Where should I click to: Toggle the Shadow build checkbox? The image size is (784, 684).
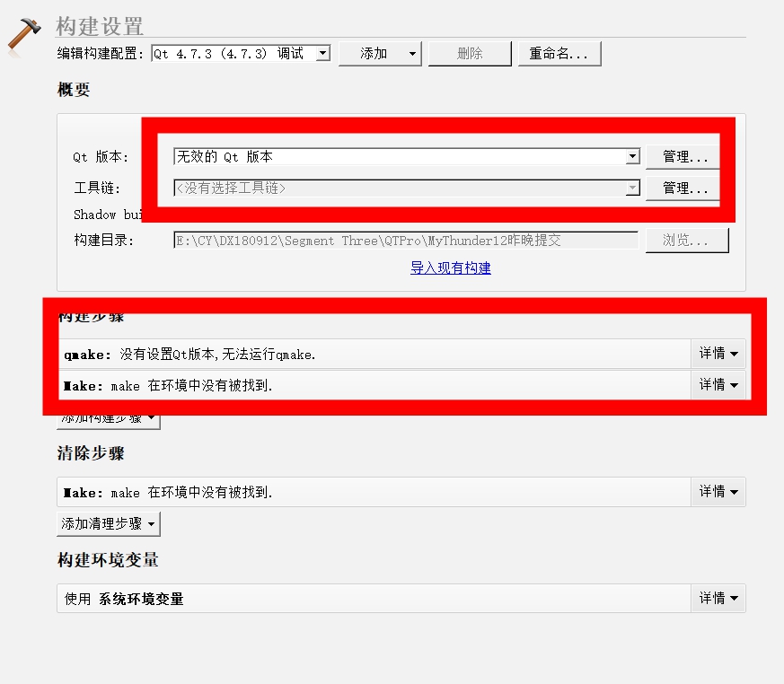point(180,215)
